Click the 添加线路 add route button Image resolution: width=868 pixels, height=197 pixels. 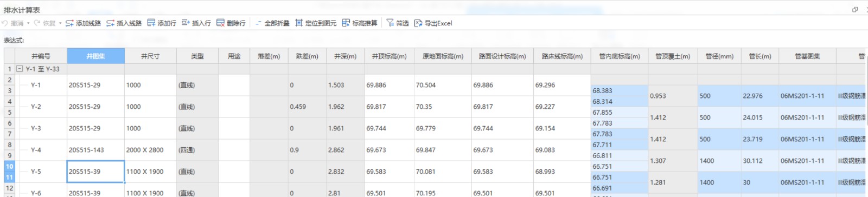click(83, 23)
